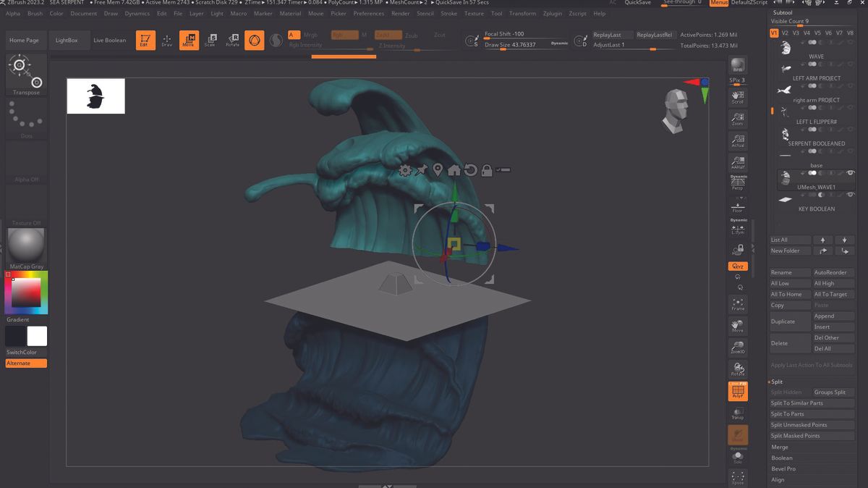The image size is (868, 488).
Task: Select the WAVE subtool thumbnail
Action: pos(785,46)
